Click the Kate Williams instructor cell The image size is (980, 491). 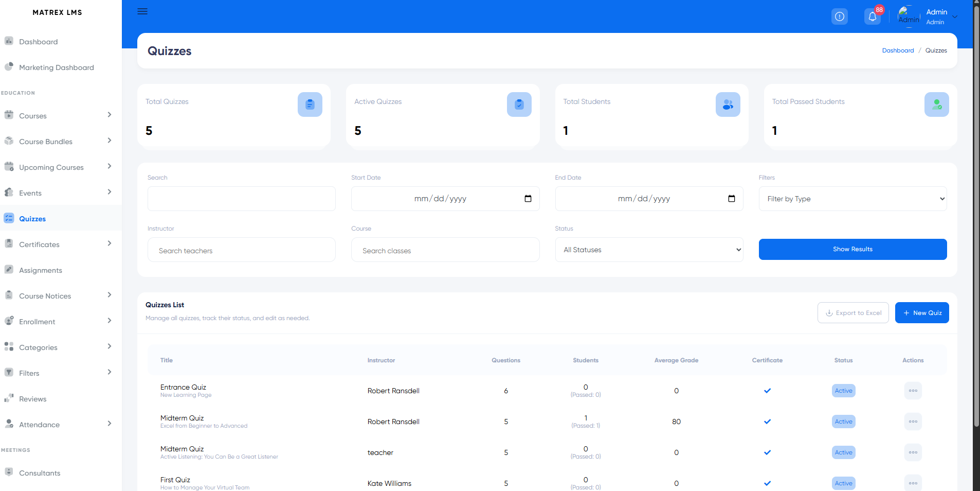(389, 483)
